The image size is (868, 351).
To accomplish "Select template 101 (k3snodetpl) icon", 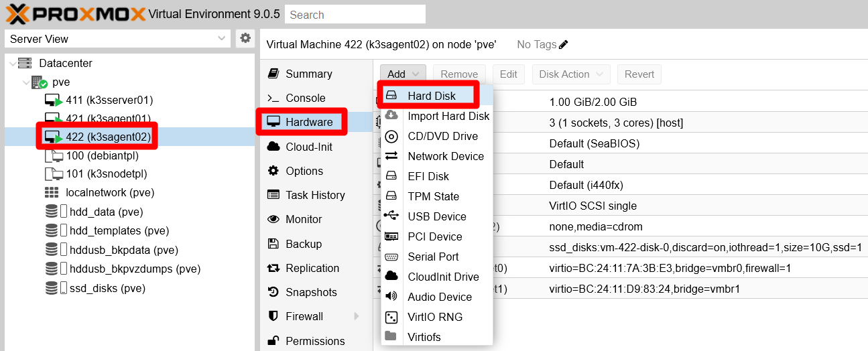I will click(x=54, y=174).
